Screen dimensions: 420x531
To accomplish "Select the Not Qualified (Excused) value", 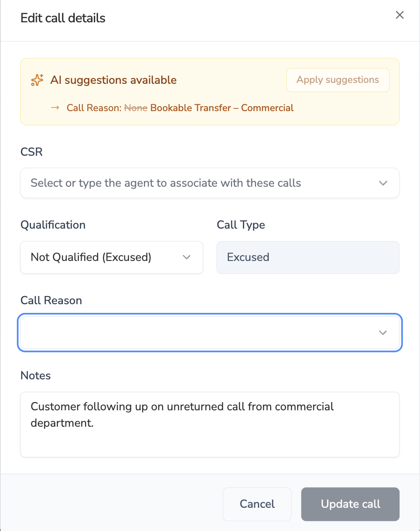I will click(x=91, y=257).
